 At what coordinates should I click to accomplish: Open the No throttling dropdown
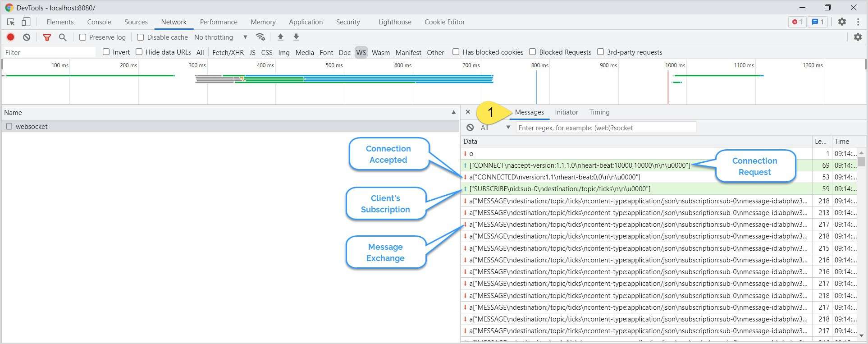[x=221, y=37]
